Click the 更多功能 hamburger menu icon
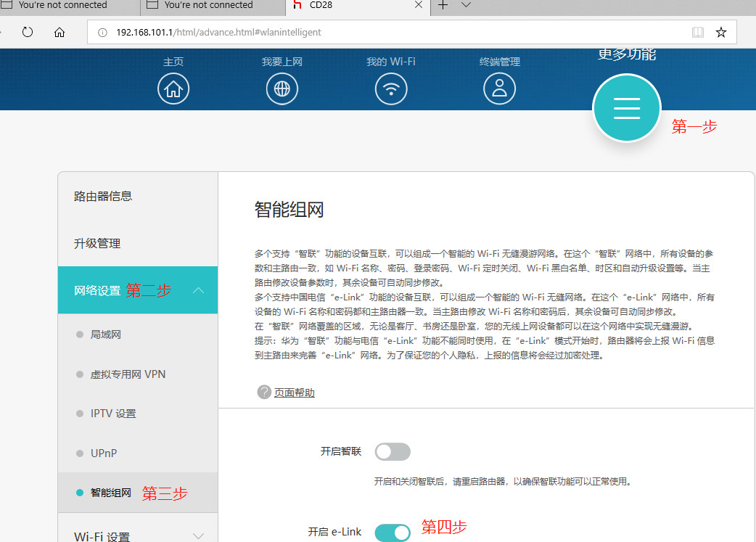 [x=626, y=107]
